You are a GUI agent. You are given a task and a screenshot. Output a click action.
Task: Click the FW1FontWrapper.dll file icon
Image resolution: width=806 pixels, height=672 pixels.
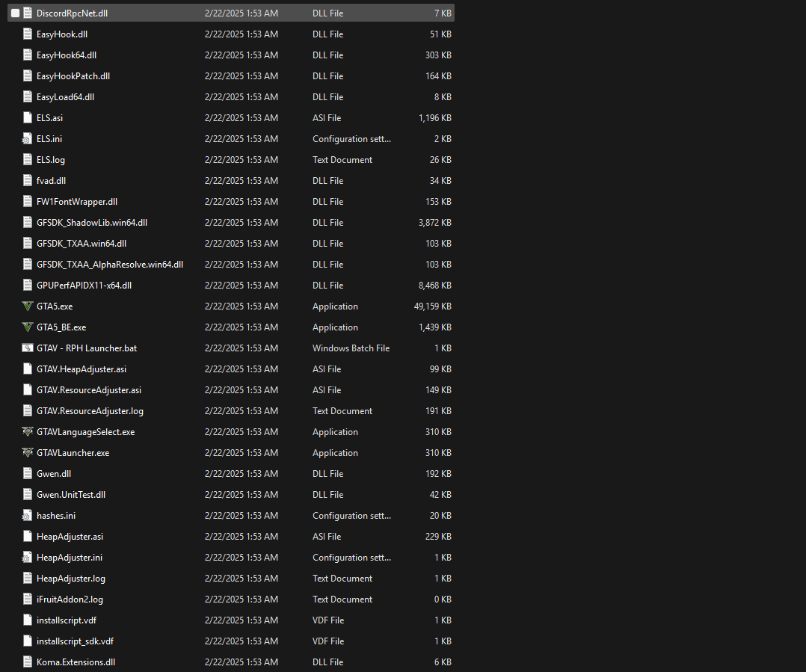coord(28,201)
